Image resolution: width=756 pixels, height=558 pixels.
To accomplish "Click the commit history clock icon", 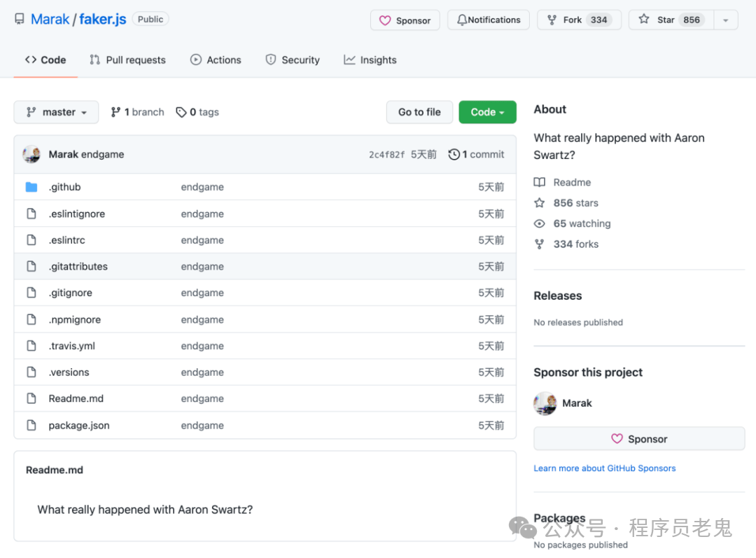I will pyautogui.click(x=454, y=154).
